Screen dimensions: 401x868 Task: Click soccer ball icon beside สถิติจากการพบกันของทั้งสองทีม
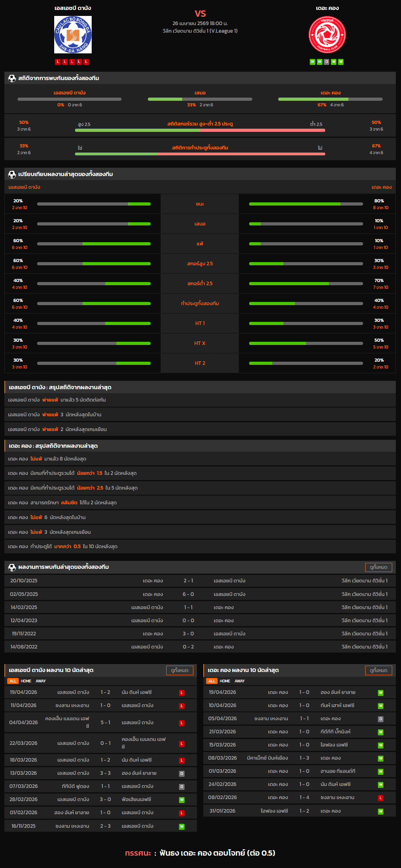coord(12,78)
